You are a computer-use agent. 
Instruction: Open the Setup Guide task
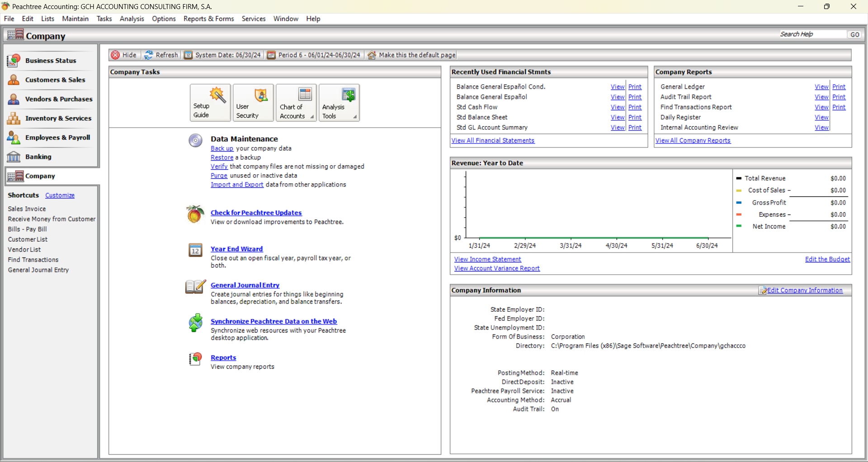(x=210, y=103)
